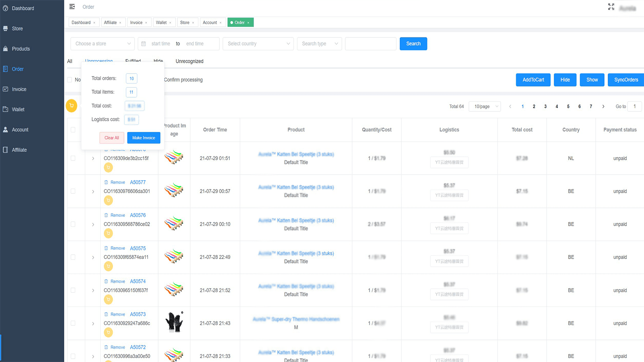Click the collapse sidebar hamburger icon

coord(72,6)
